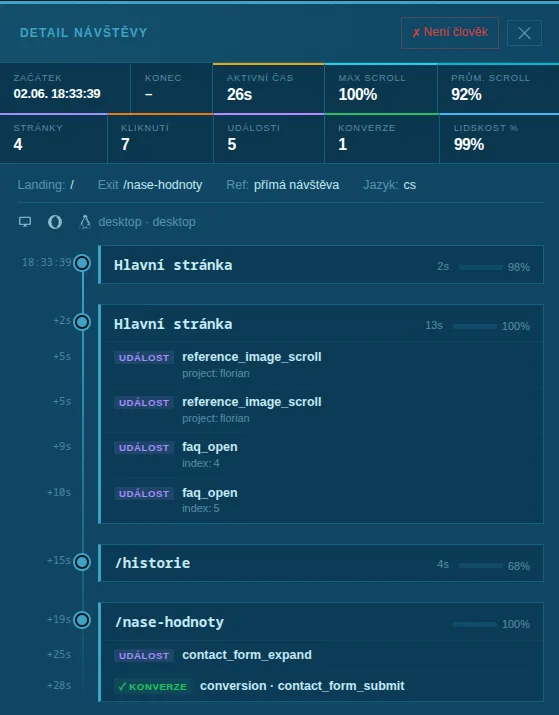Click the scroll progress bar showing 68%
The width and height of the screenshot is (559, 715).
[x=481, y=565]
